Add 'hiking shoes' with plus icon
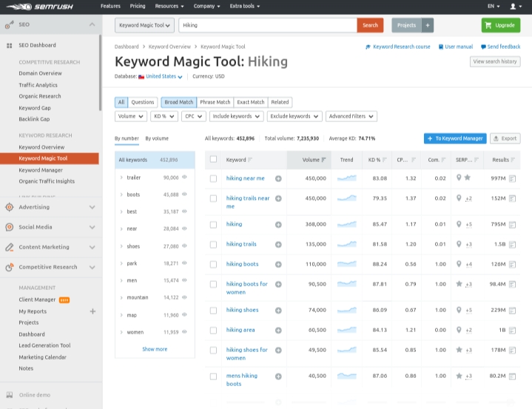The width and height of the screenshot is (532, 409). click(x=278, y=311)
